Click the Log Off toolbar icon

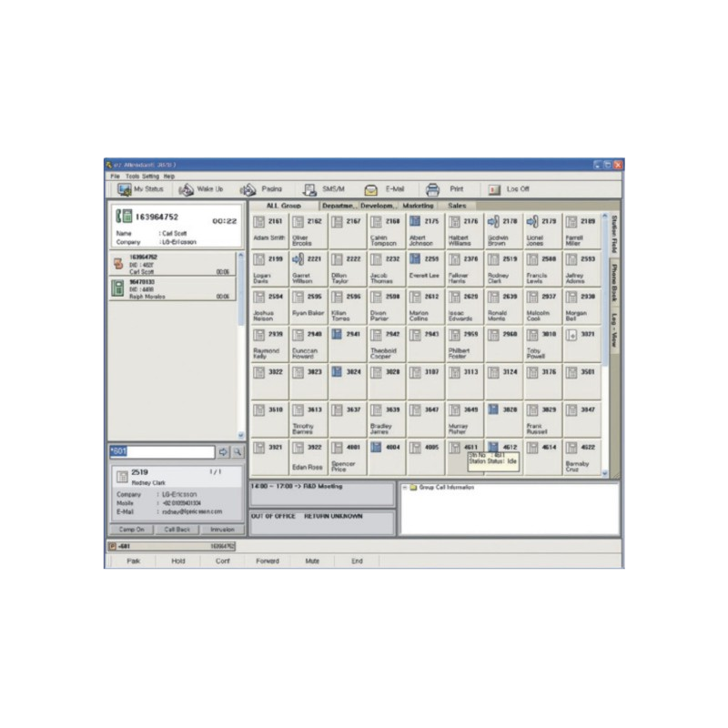pos(494,189)
